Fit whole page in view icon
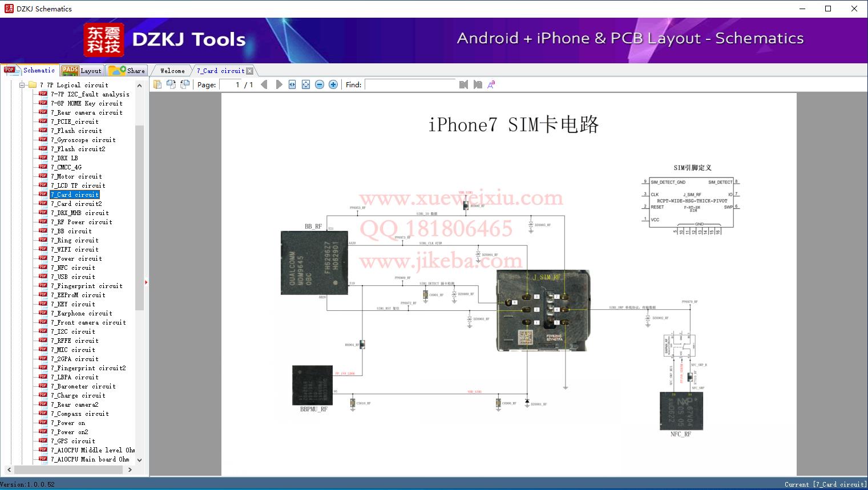The width and height of the screenshot is (868, 490). click(306, 84)
